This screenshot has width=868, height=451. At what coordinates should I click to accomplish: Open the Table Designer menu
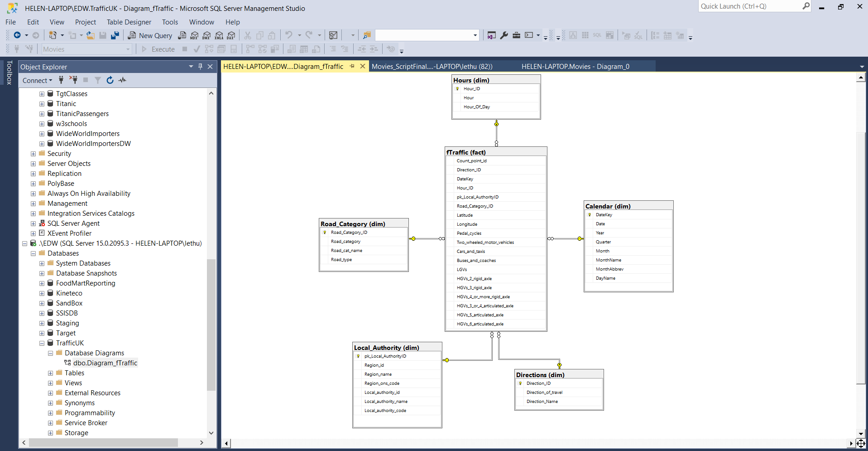point(129,22)
